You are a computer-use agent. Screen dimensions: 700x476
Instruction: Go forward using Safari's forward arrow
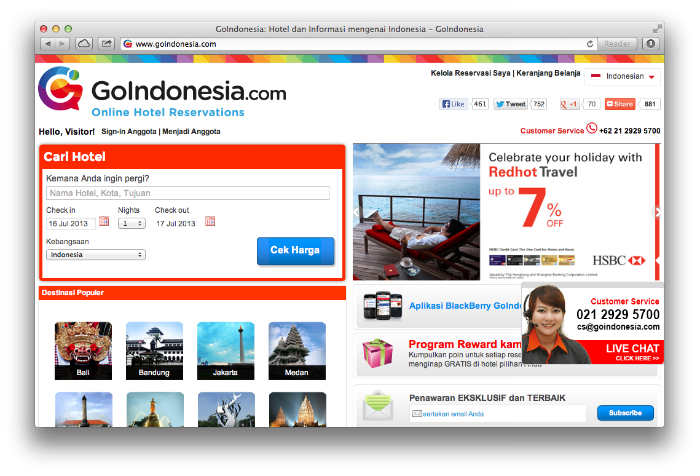pyautogui.click(x=62, y=44)
